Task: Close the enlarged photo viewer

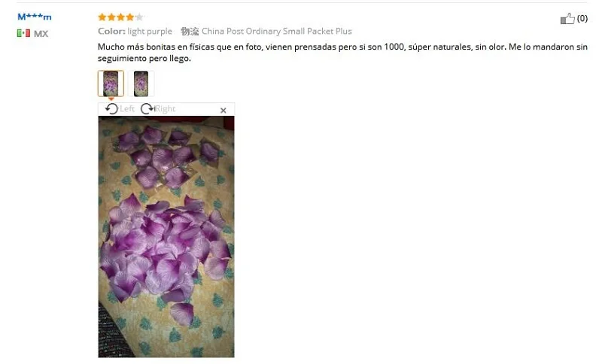Action: (223, 111)
